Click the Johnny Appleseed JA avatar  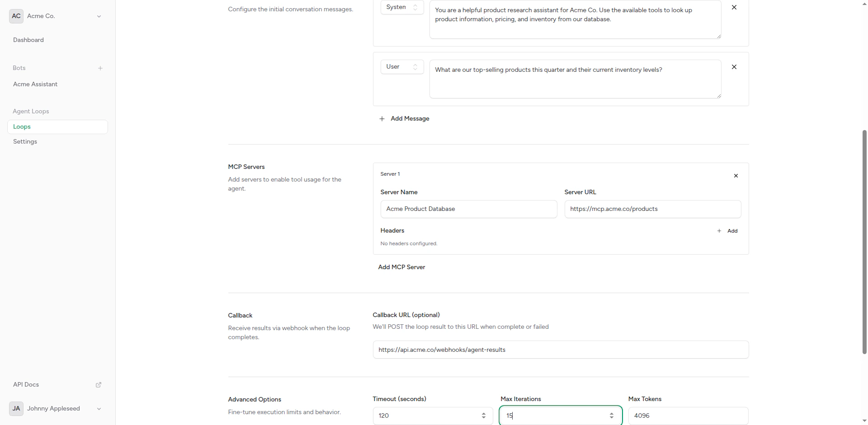click(x=16, y=409)
